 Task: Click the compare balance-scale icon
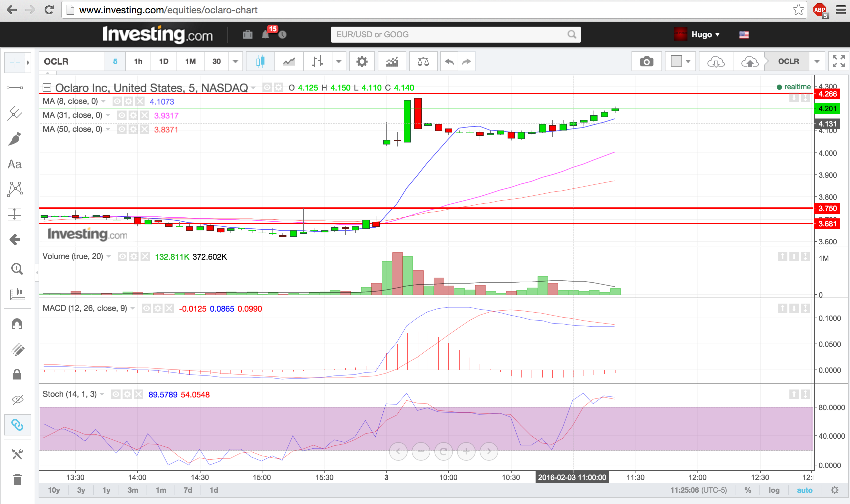point(423,62)
